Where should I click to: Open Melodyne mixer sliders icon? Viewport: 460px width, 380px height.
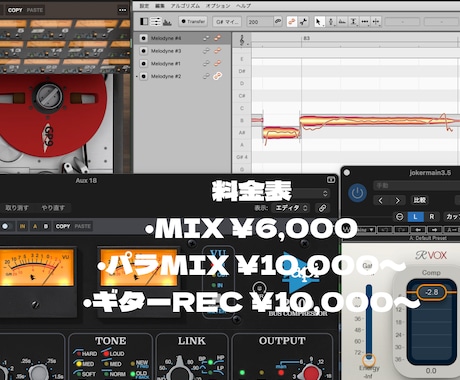[x=155, y=22]
